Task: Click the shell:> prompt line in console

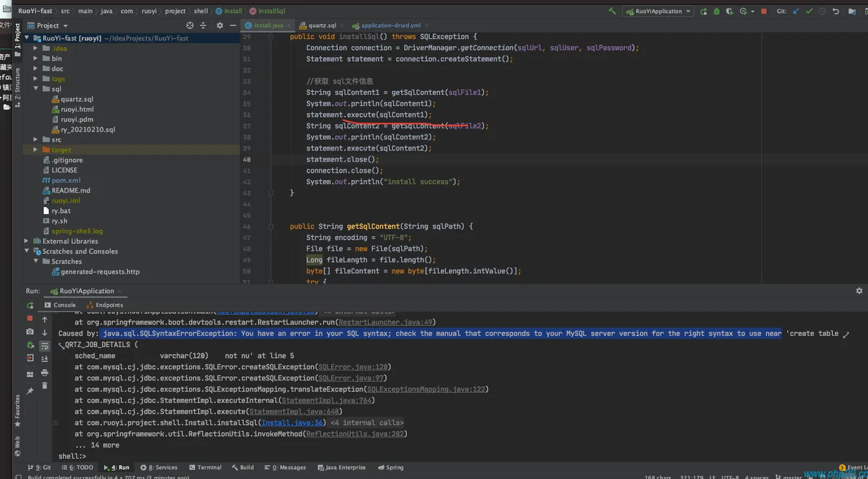Action: coord(72,456)
